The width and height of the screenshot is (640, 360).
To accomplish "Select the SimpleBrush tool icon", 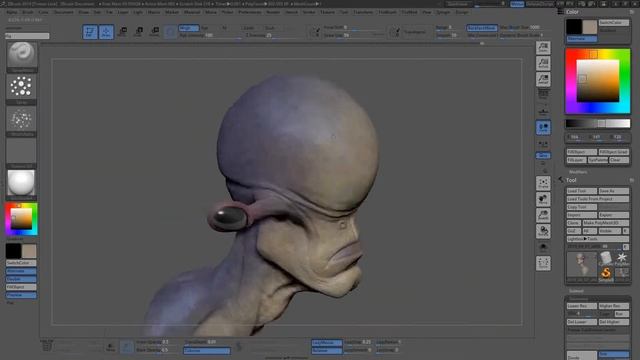I will (606, 273).
